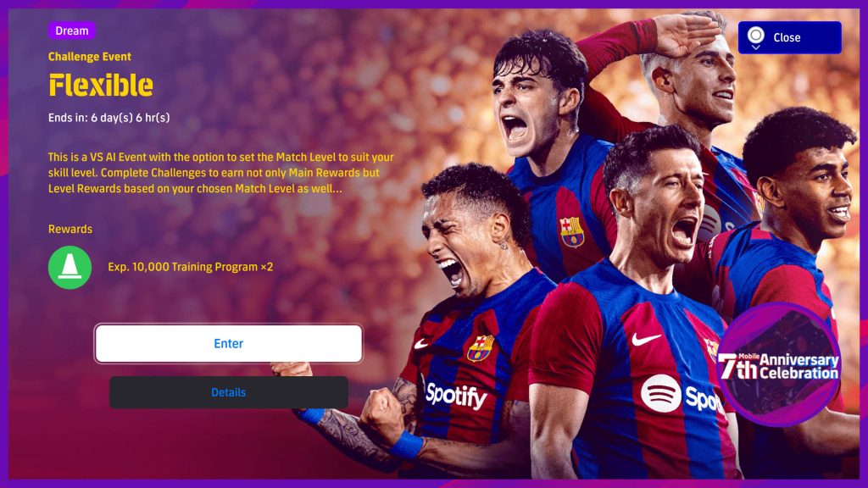The image size is (868, 488).
Task: Click the event end countdown timer text
Action: (109, 117)
